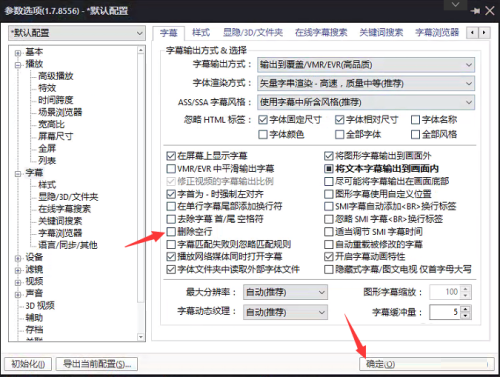500x377 pixels.
Task: Click 导出当前配置(S)... button
Action: tap(97, 364)
